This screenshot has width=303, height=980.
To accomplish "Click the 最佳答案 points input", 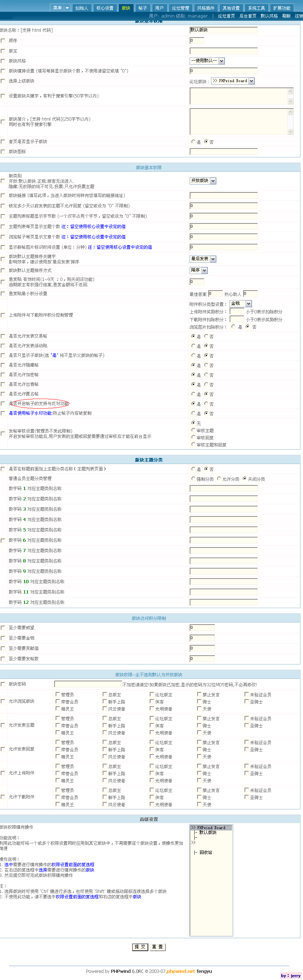I will [215, 293].
